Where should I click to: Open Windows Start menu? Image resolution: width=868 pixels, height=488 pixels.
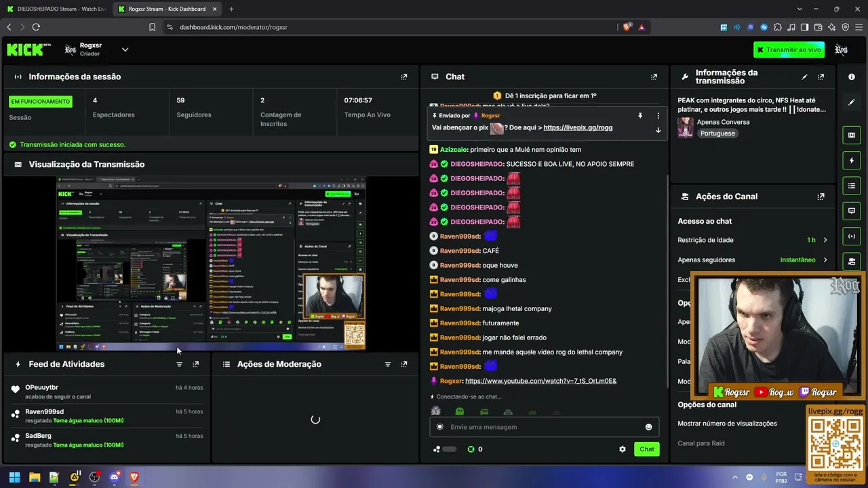[14, 477]
